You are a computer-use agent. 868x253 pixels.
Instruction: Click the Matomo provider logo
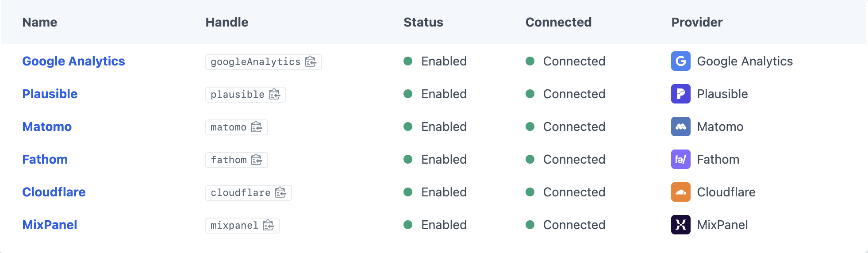coord(680,126)
